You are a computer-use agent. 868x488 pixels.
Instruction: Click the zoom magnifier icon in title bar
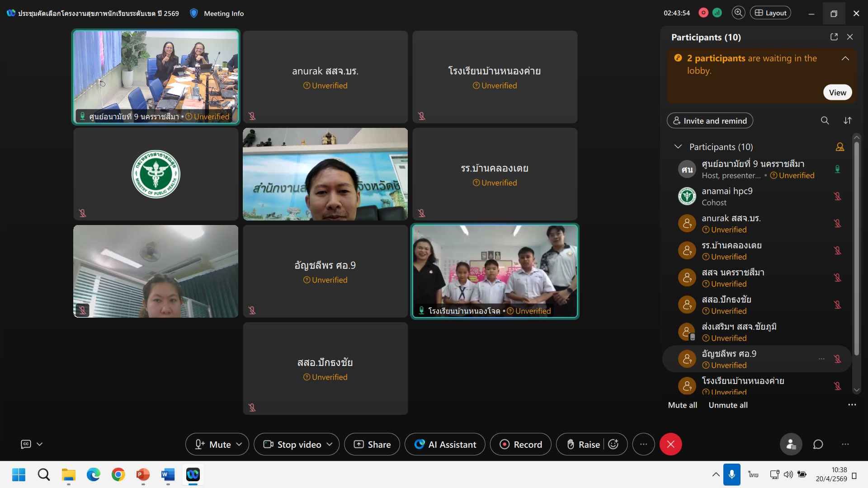[738, 13]
